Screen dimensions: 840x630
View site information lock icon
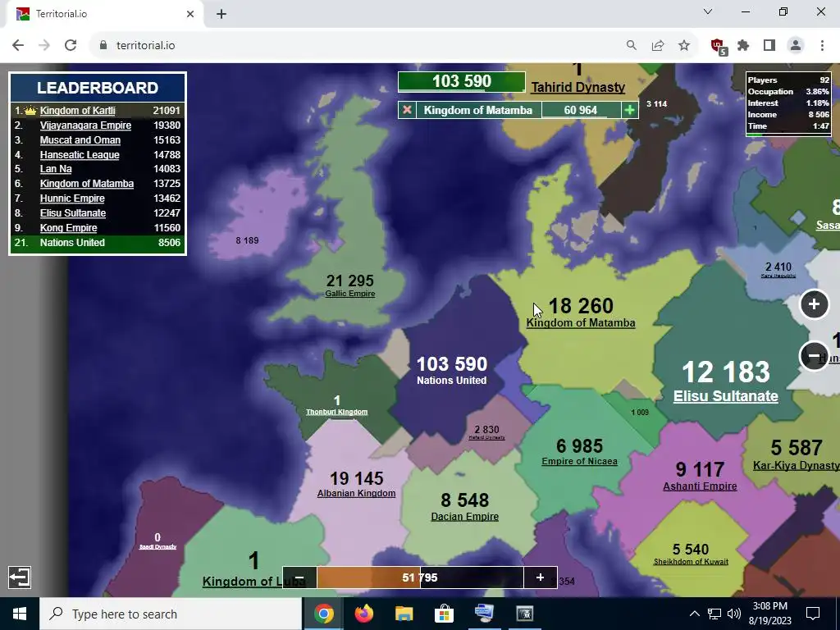coord(103,46)
